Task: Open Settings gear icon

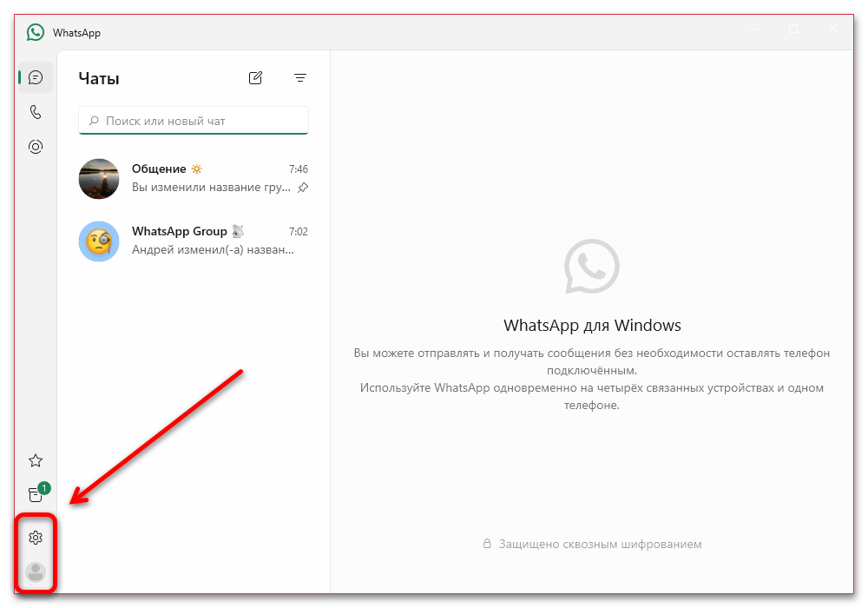Action: pyautogui.click(x=36, y=537)
